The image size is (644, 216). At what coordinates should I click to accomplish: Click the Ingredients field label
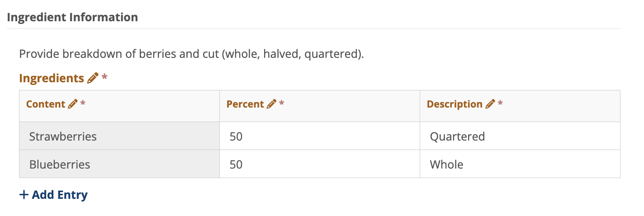click(52, 78)
